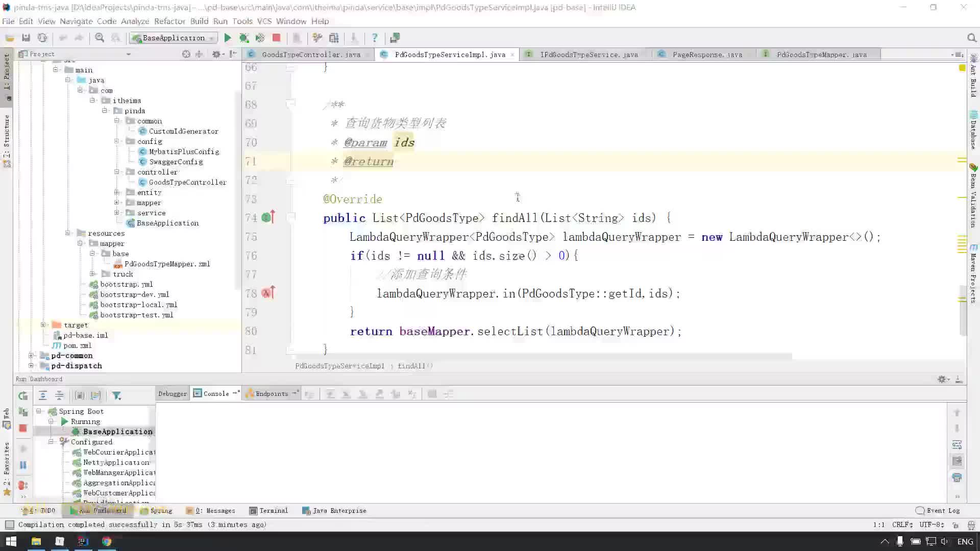Click the Synchronize toolbar icon
This screenshot has width=980, height=551.
42,38
